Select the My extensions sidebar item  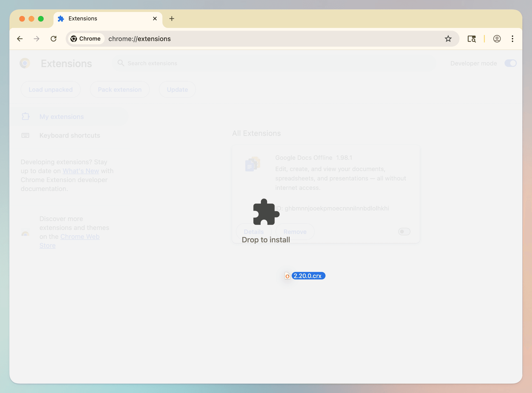coord(61,117)
